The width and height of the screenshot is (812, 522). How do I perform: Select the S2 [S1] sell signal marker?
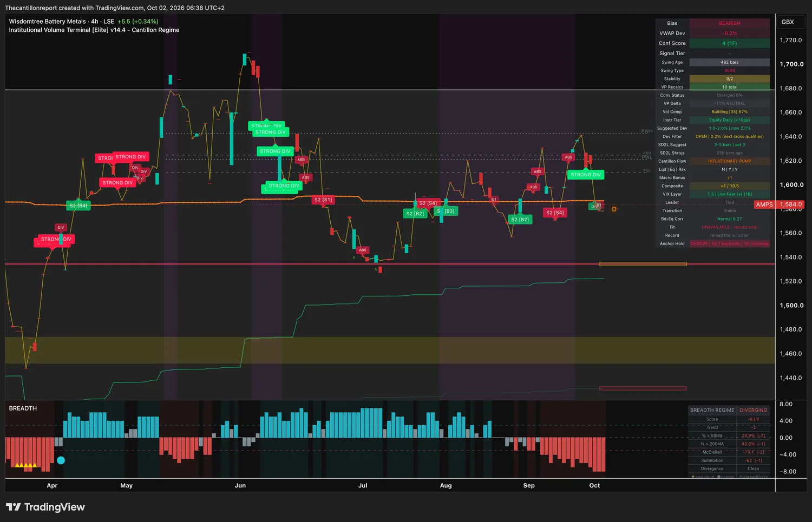323,200
